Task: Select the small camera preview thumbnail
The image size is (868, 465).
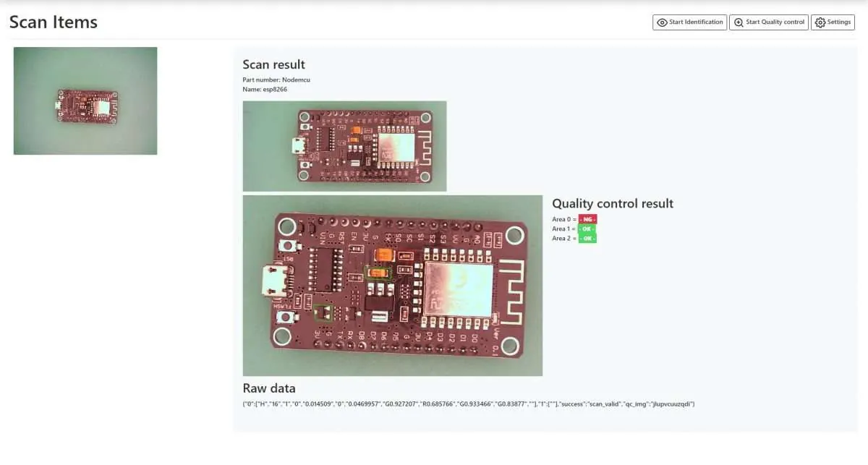Action: click(85, 101)
